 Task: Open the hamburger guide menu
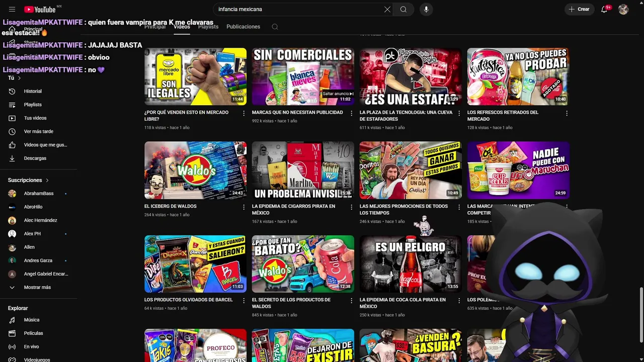coord(12,9)
